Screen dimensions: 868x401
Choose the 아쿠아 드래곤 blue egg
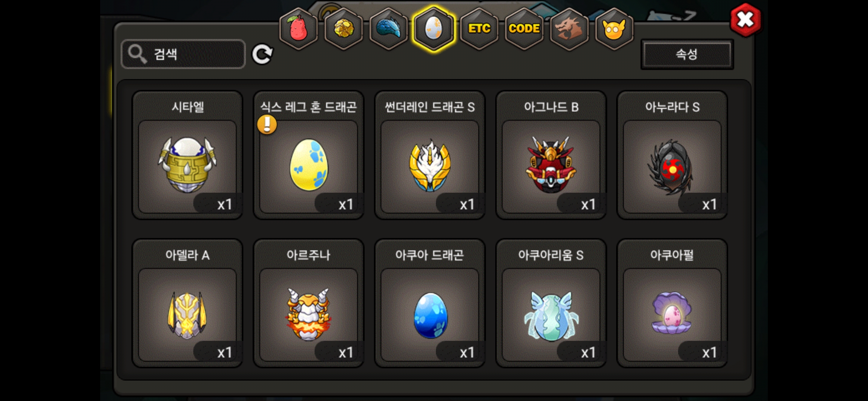[430, 303]
